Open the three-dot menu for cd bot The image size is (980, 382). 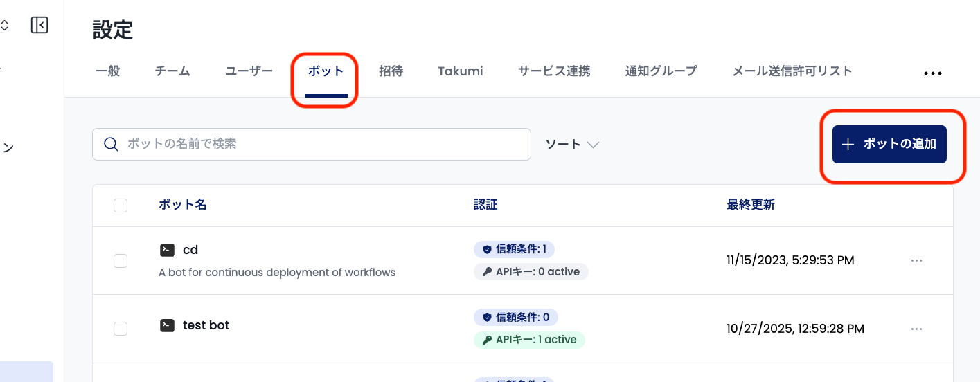coord(917,260)
